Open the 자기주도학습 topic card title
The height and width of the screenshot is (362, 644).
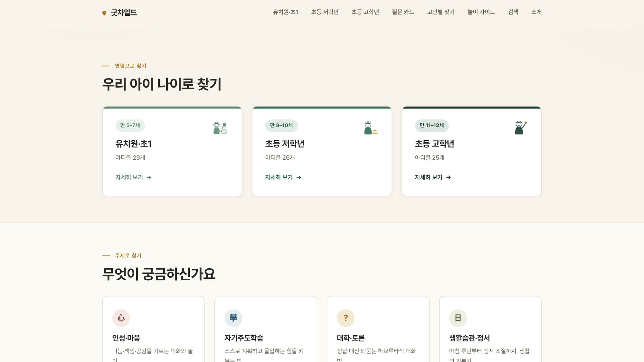point(244,338)
